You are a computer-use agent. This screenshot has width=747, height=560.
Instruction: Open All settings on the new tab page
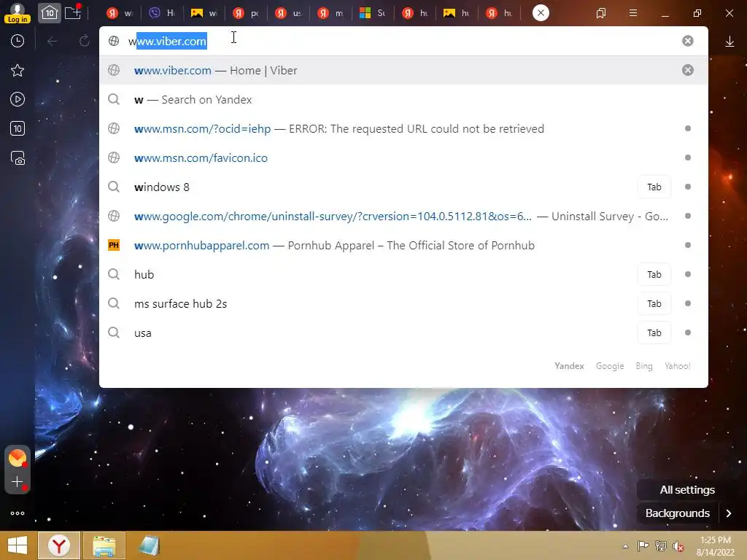coord(687,489)
